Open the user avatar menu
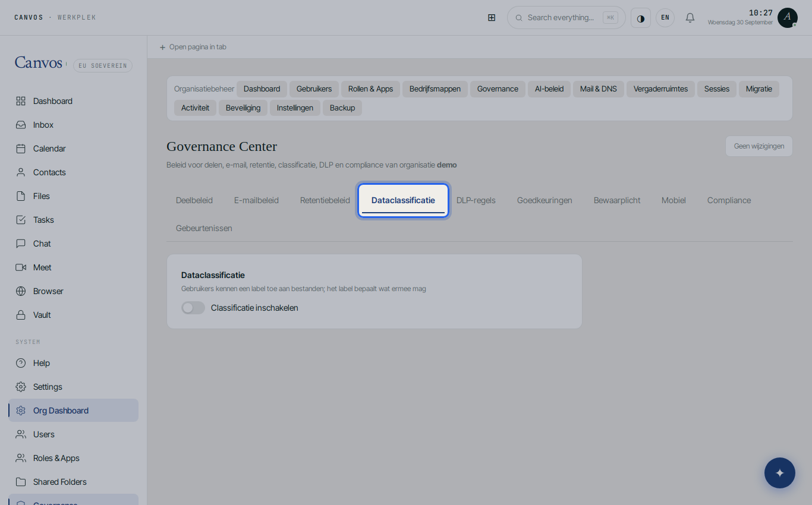This screenshot has width=812, height=505. (x=788, y=18)
